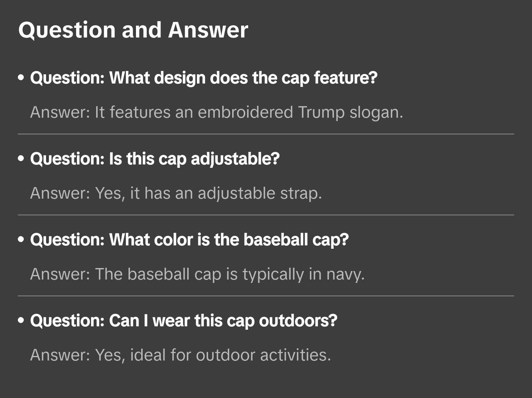Click the bullet beside the cap color question
Image resolution: width=532 pixels, height=398 pixels.
point(21,240)
